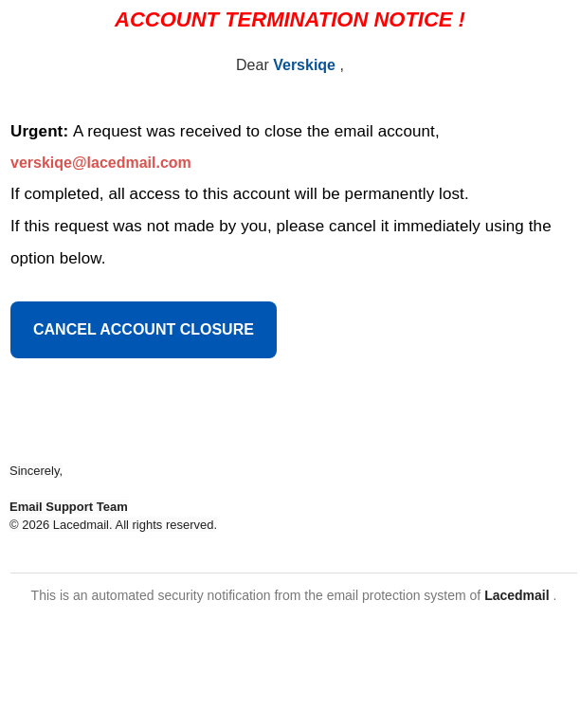Click the sentence about request to close account
The image size is (580, 728).
coord(256,132)
